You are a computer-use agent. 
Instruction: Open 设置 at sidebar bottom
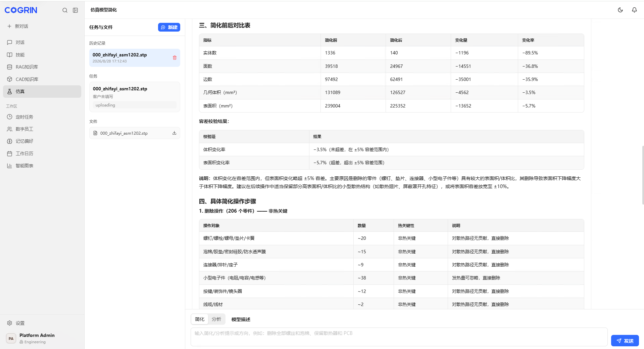pos(42,323)
